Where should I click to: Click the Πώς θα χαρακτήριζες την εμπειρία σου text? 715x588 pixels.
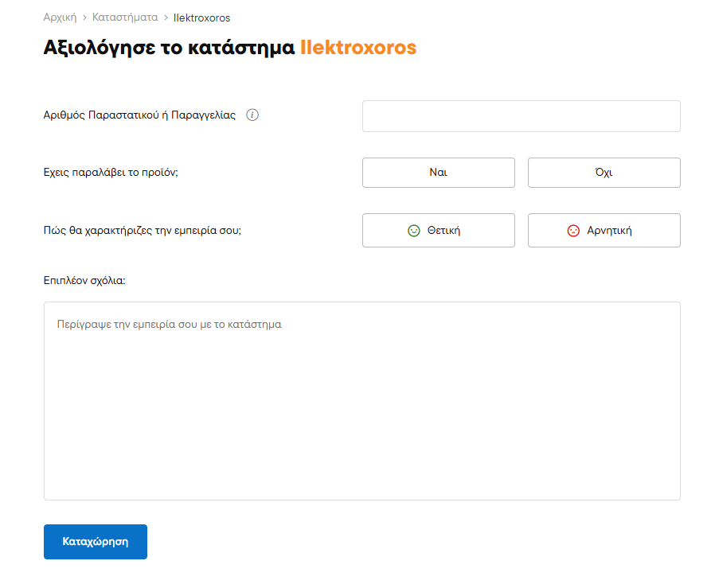click(x=143, y=231)
